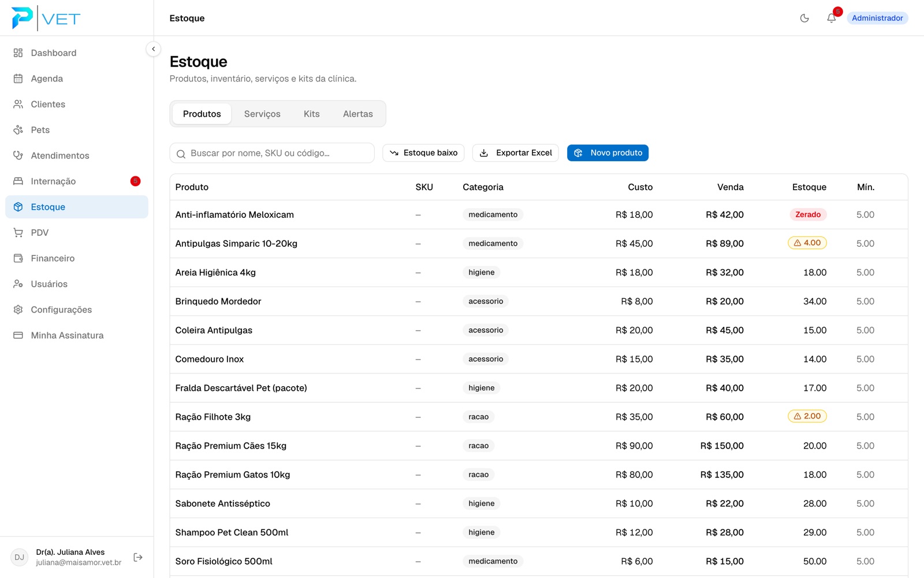
Task: Focus the product search field
Action: pos(272,153)
